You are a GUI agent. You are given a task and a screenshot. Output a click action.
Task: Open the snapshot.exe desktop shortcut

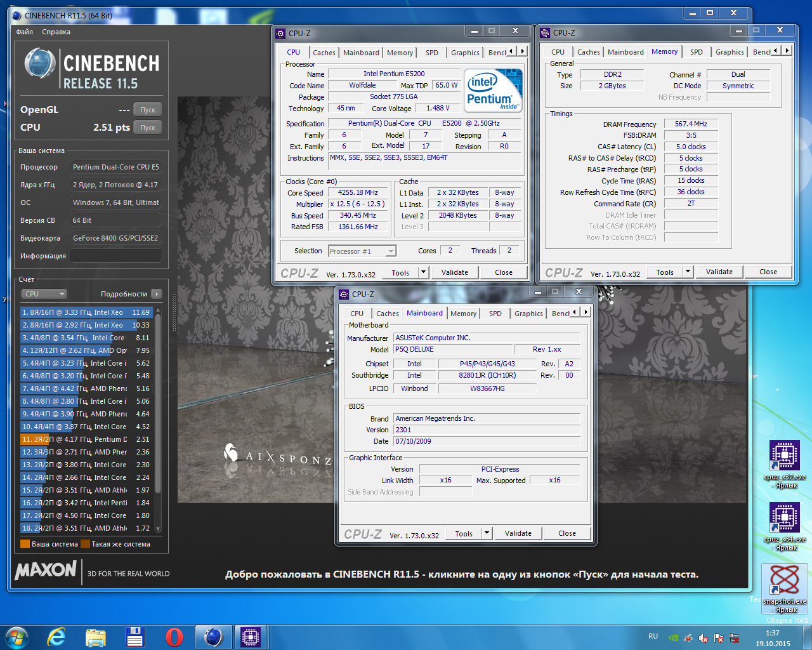point(785,588)
